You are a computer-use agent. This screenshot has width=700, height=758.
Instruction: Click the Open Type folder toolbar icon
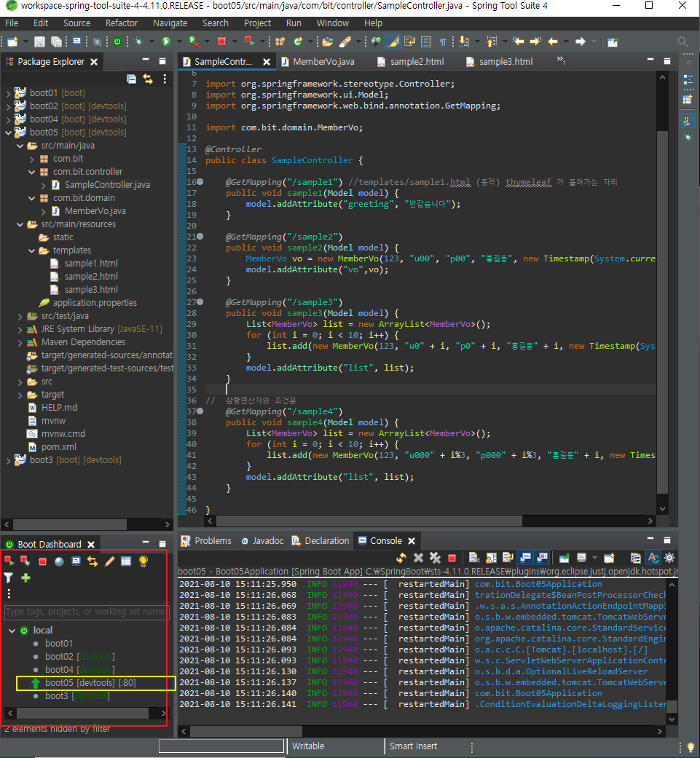point(327,42)
